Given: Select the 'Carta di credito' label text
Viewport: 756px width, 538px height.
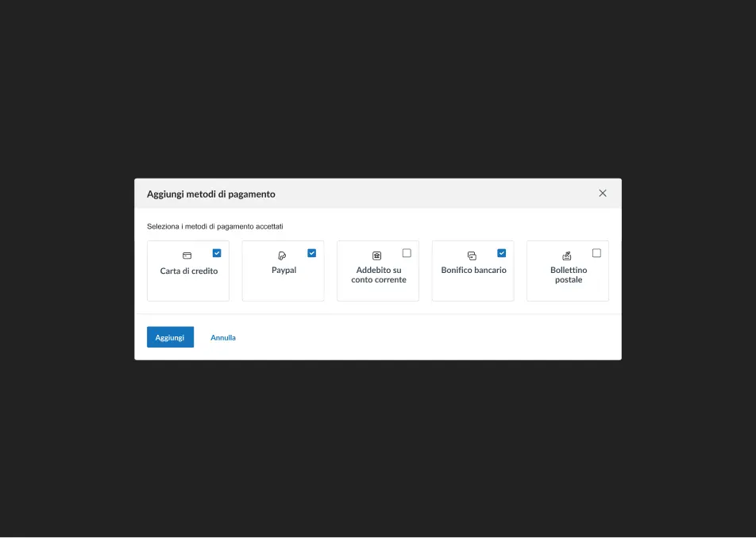Looking at the screenshot, I should click(x=189, y=271).
